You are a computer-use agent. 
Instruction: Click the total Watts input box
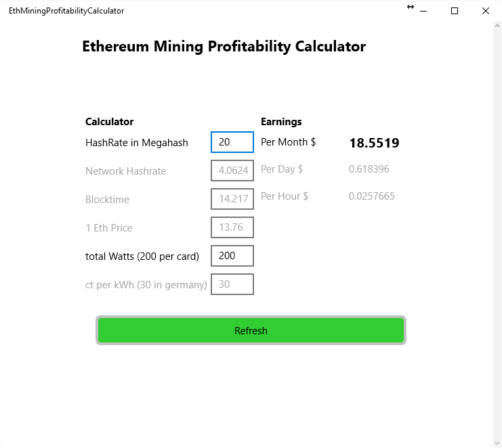coord(232,256)
